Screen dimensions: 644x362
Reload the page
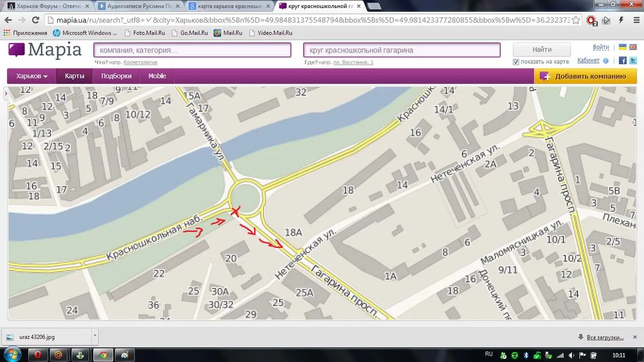(x=35, y=20)
